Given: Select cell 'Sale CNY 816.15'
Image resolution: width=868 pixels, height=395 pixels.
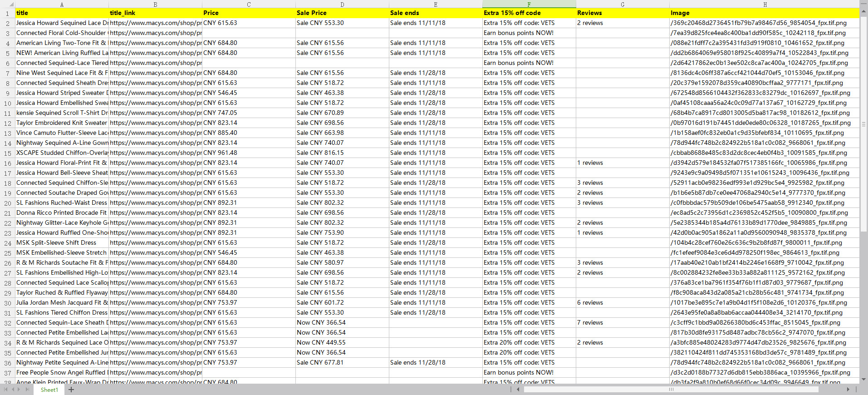Looking at the screenshot, I should pos(342,153).
